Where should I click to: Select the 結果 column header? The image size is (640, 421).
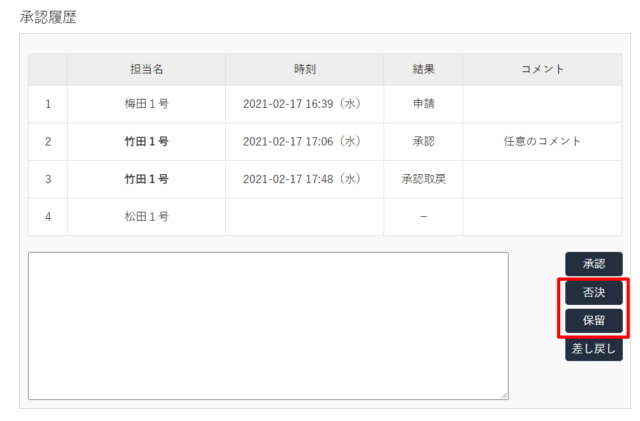(423, 69)
